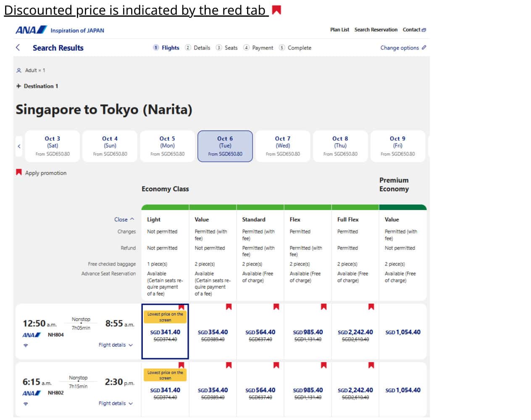This screenshot has height=420, width=531.
Task: Expand Flight details for NH804
Action: pyautogui.click(x=116, y=345)
